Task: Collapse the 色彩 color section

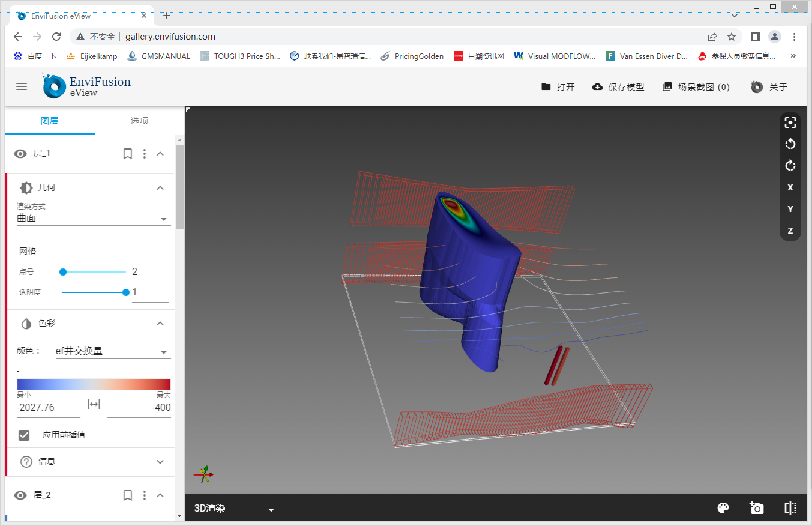Action: pos(160,324)
